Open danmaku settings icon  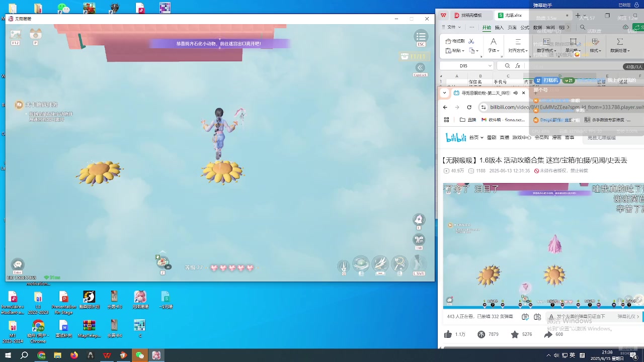click(x=537, y=317)
